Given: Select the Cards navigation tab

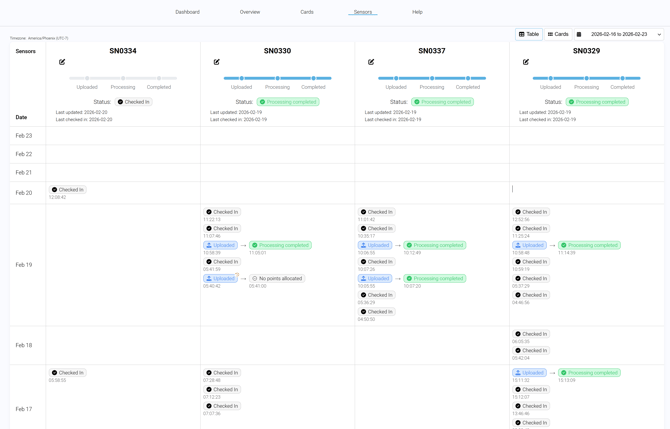Looking at the screenshot, I should [x=307, y=12].
